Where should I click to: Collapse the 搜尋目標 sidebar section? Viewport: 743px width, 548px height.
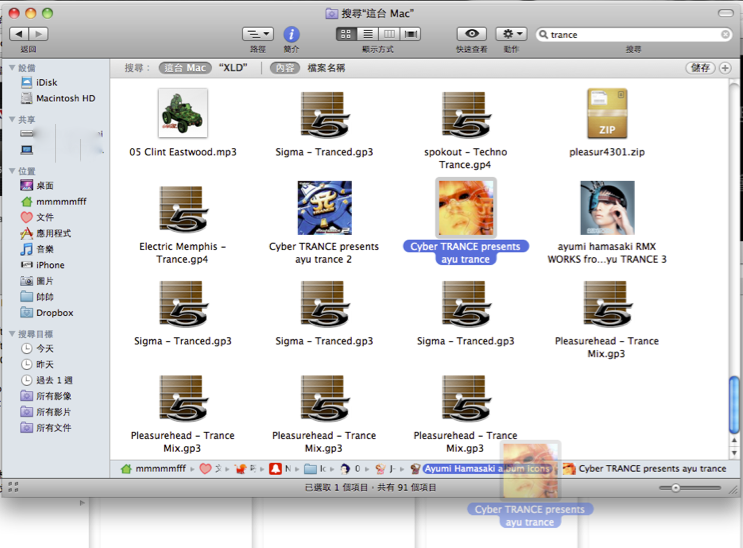coord(12,334)
